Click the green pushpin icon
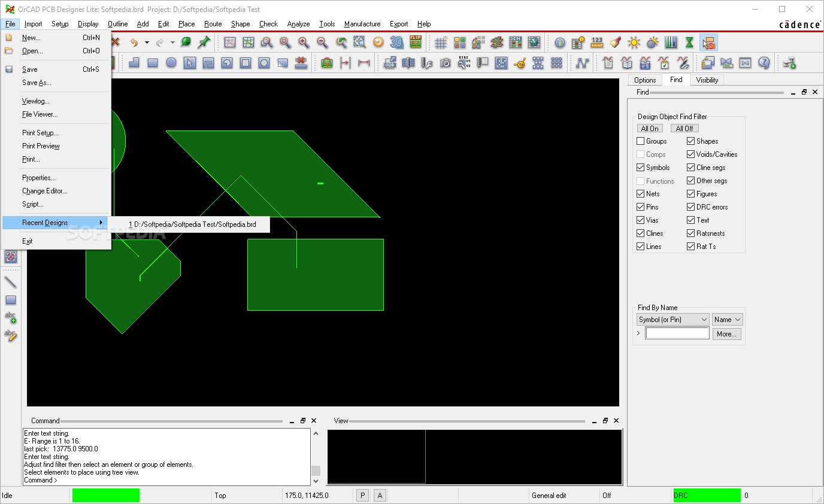Screen dimensions: 824x504 [204, 42]
